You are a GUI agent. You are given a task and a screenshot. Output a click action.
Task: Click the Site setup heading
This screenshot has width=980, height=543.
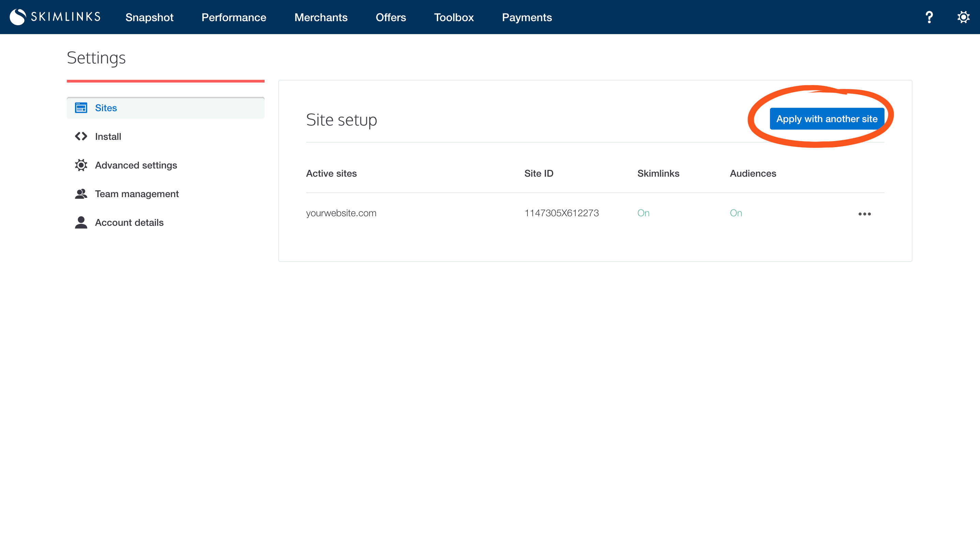(x=341, y=120)
